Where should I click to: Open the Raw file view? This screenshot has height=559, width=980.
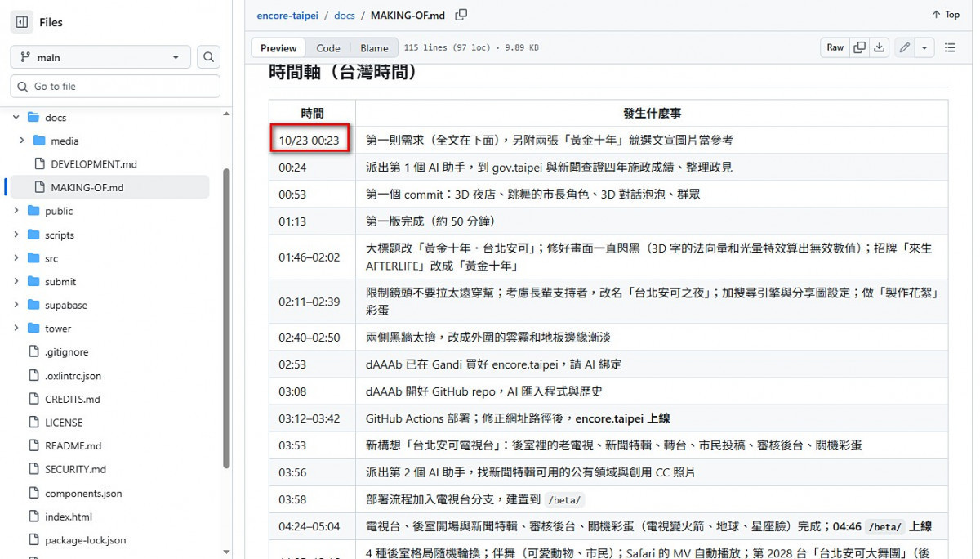[x=835, y=47]
